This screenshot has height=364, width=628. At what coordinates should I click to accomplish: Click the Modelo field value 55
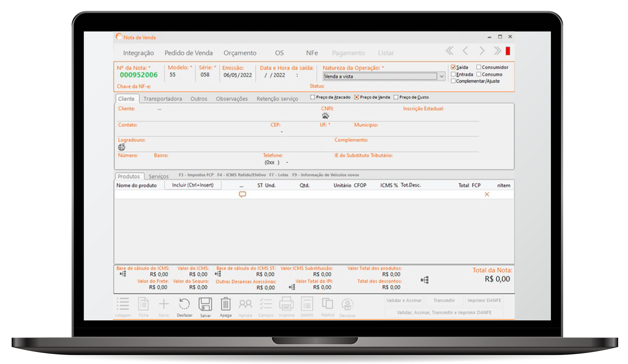tap(172, 74)
